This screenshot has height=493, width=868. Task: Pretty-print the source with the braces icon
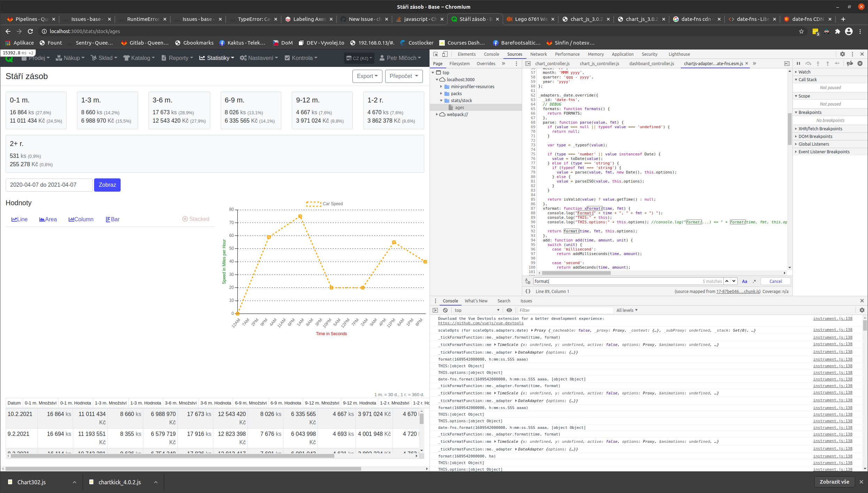528,291
